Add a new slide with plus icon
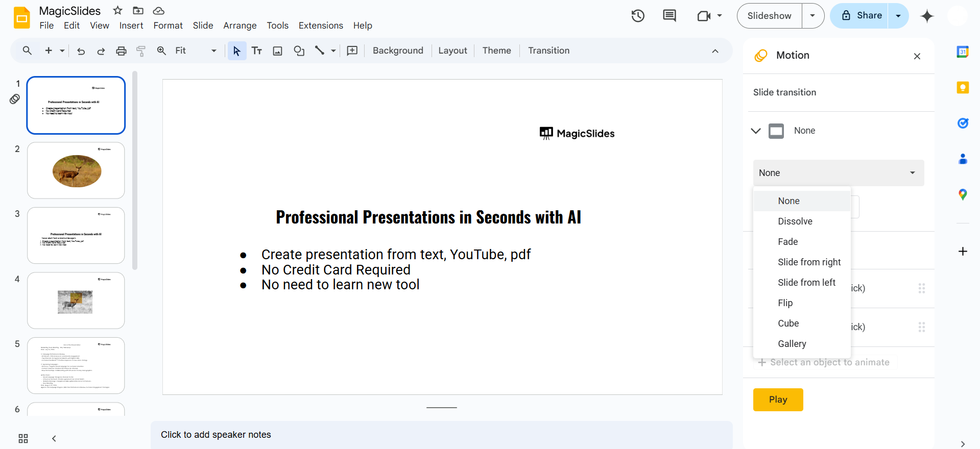 point(49,51)
